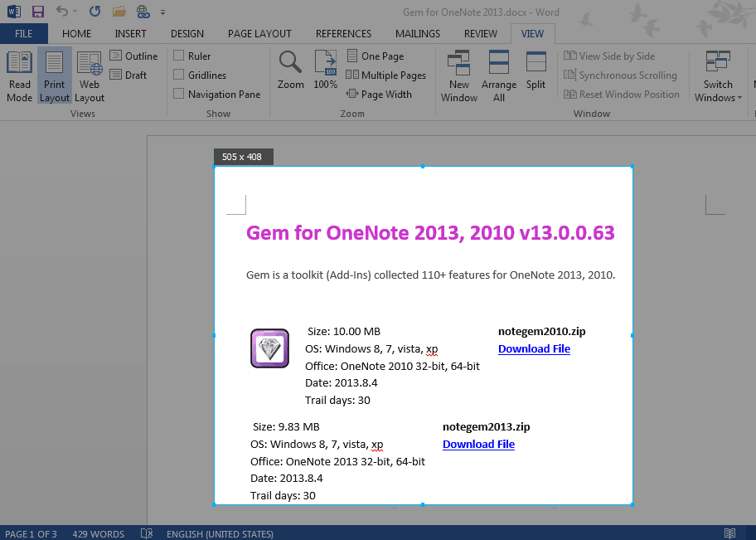This screenshot has width=756, height=540.
Task: Enable the Ruler checkbox
Action: (x=178, y=56)
